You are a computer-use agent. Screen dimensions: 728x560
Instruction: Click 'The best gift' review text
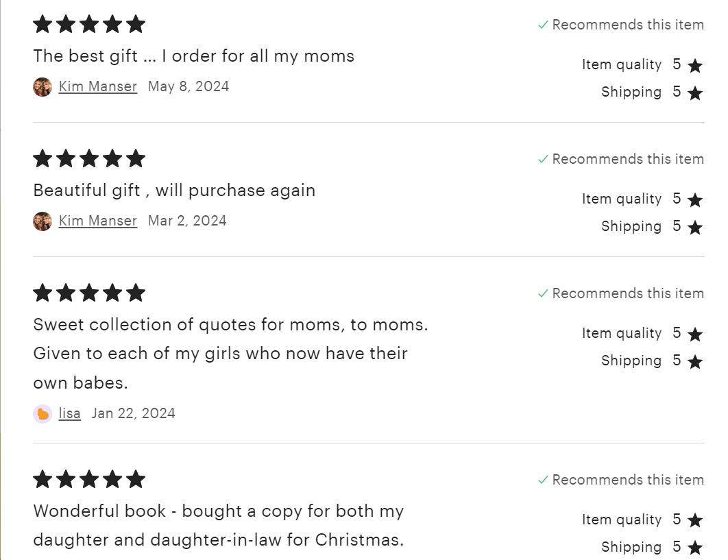(194, 56)
